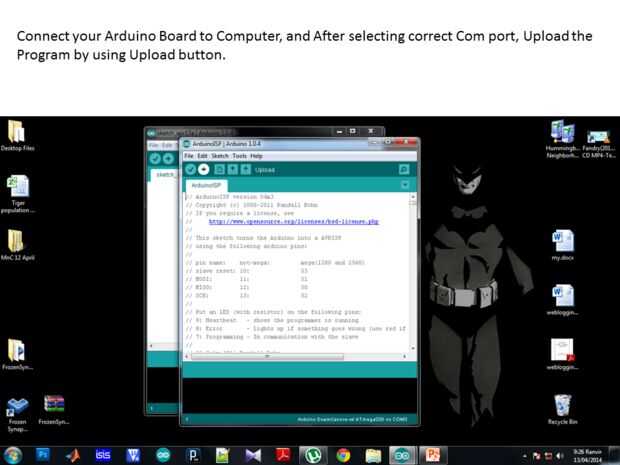Click the horizontal scrollbar thumb of code editor

point(267,357)
